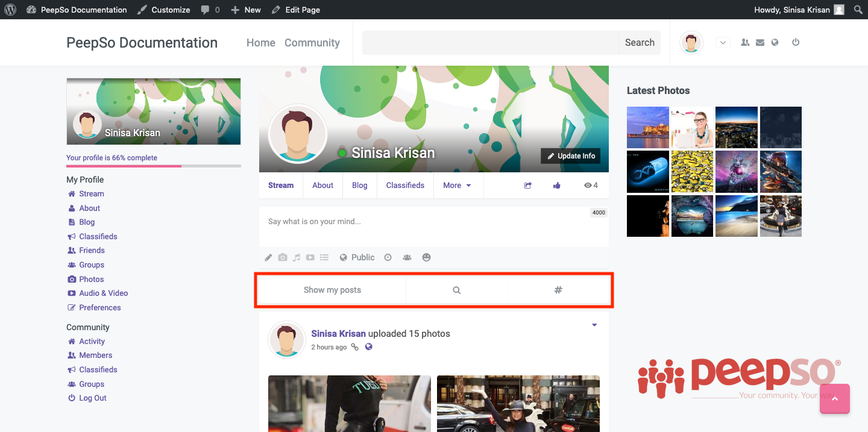Open the Public privacy dropdown in postbox
The width and height of the screenshot is (868, 432).
point(357,257)
